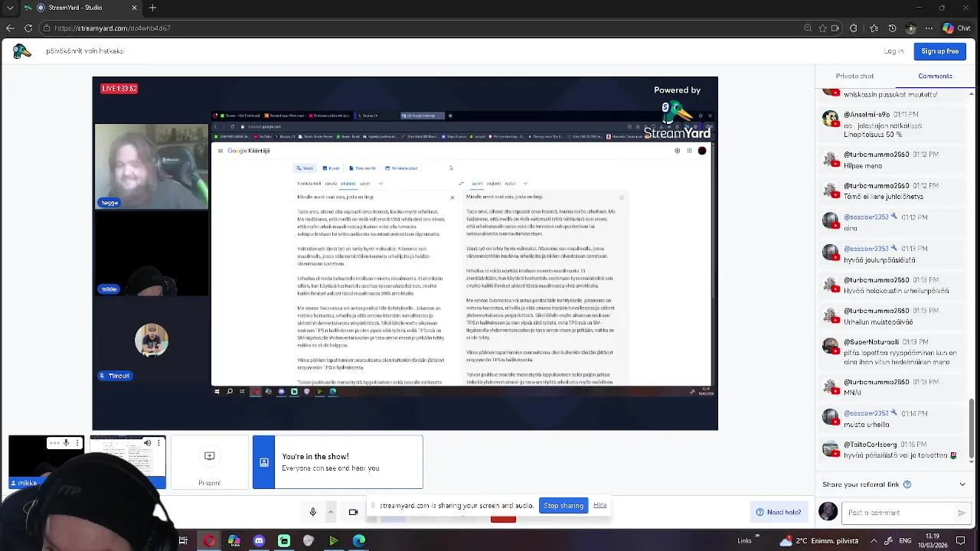Click the camera icon in the address bar
The image size is (980, 551).
(x=835, y=28)
